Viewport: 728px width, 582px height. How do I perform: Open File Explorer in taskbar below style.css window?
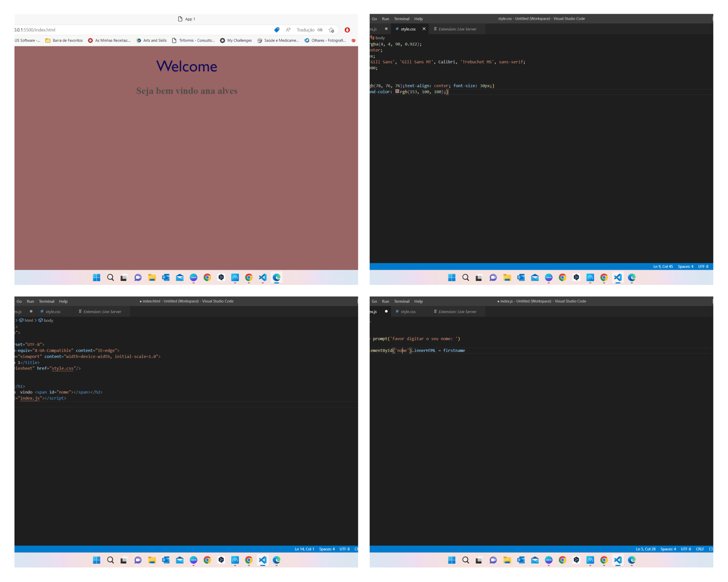coord(507,278)
